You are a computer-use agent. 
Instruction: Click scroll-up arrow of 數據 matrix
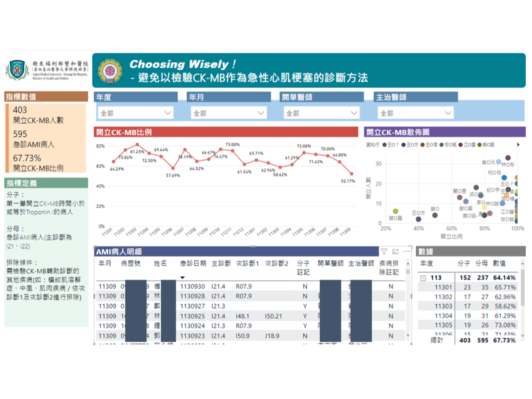(x=523, y=264)
